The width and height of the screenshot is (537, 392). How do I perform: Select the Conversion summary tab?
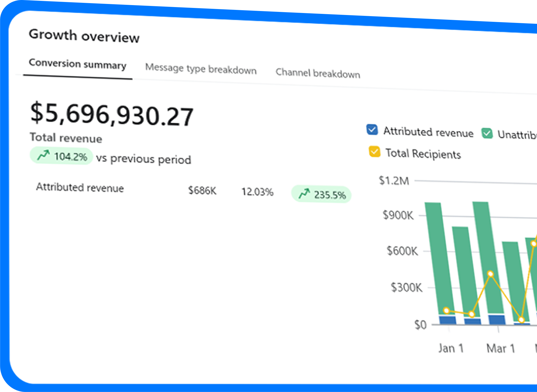[x=78, y=64]
